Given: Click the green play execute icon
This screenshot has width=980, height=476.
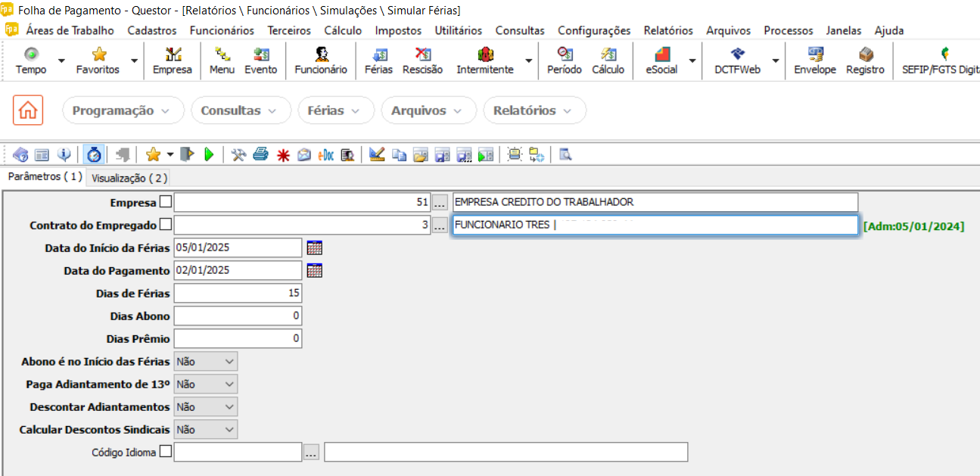Looking at the screenshot, I should click(209, 154).
